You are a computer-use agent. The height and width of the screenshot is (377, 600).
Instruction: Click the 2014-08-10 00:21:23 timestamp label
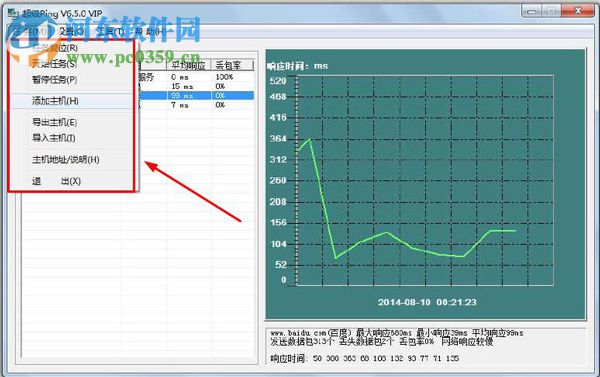[x=427, y=302]
